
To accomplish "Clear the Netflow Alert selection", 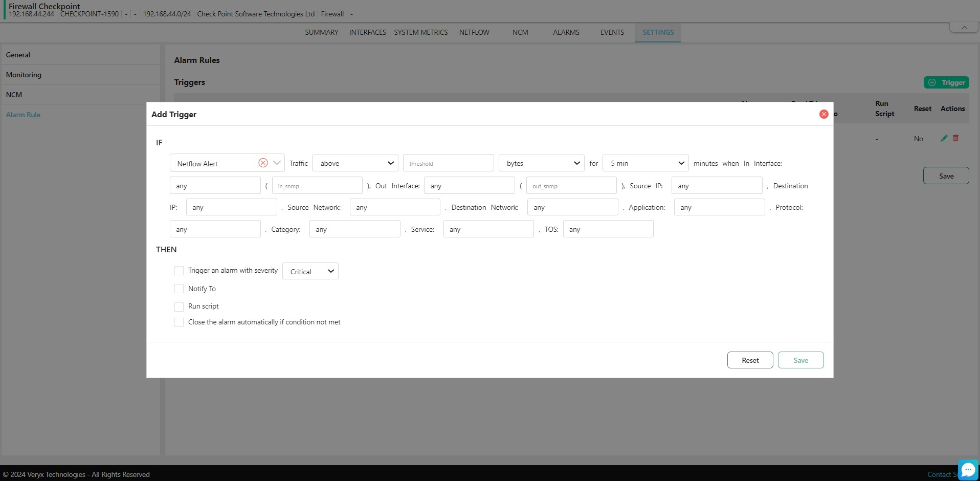I will (x=263, y=163).
